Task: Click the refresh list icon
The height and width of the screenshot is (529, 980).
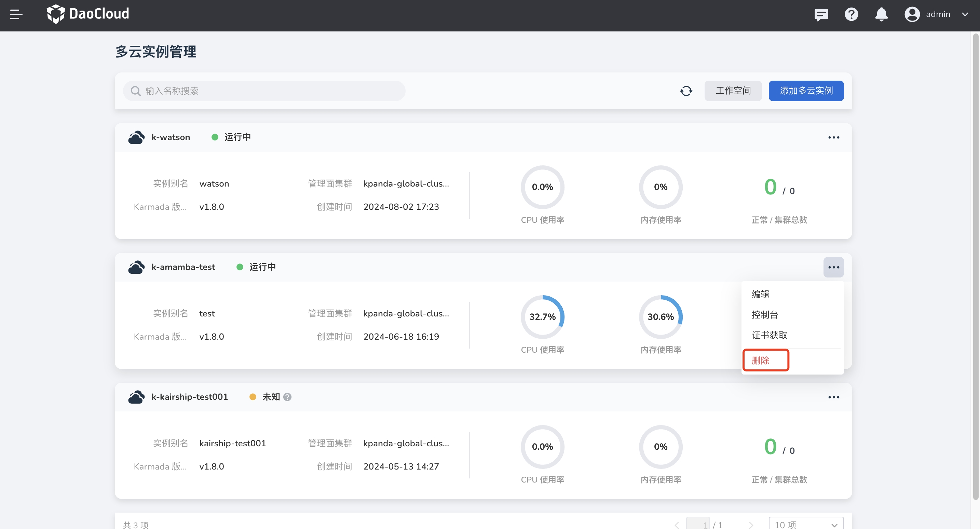Action: (686, 91)
